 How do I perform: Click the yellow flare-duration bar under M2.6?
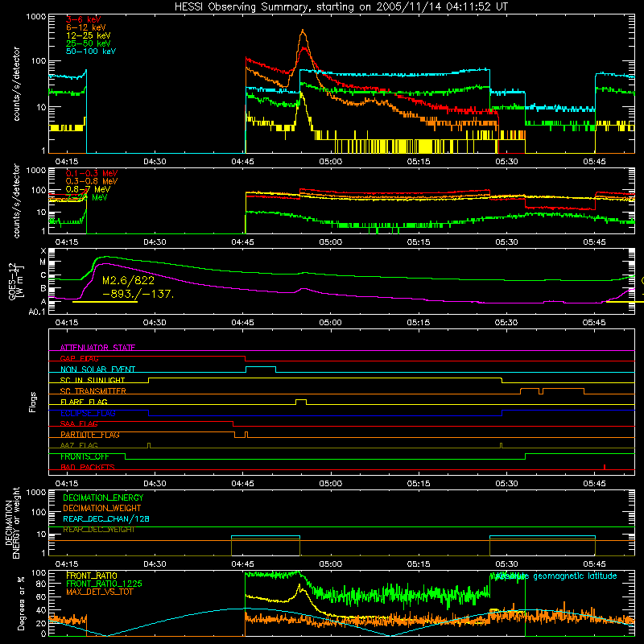pos(105,302)
